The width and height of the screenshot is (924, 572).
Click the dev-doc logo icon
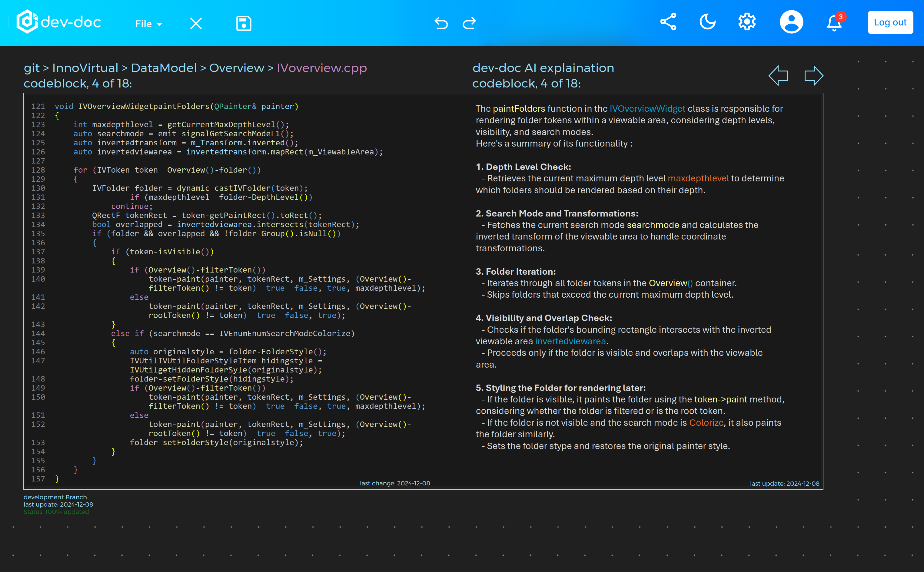[x=27, y=22]
